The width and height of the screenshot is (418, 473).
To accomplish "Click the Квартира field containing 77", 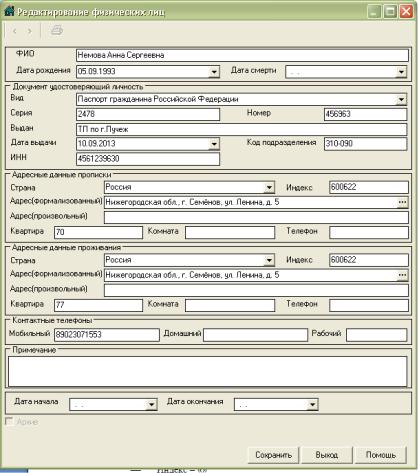I will pos(98,305).
